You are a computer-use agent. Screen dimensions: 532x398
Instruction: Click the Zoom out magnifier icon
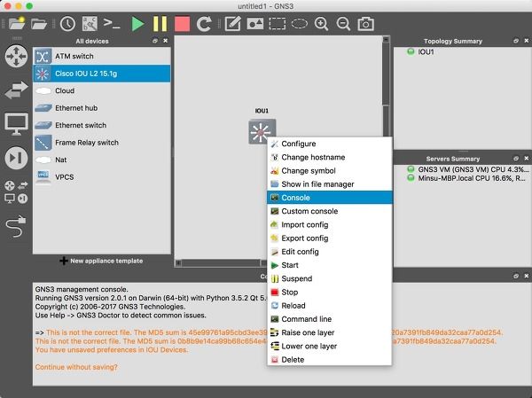click(343, 24)
